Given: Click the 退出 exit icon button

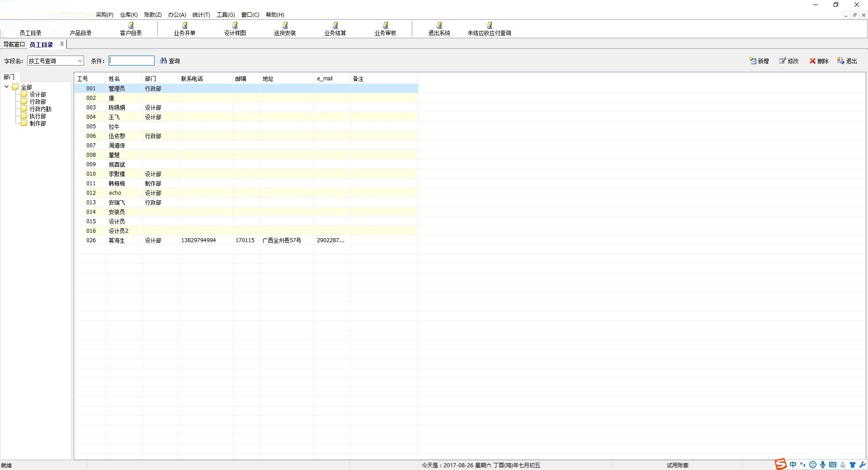Looking at the screenshot, I should coord(847,61).
